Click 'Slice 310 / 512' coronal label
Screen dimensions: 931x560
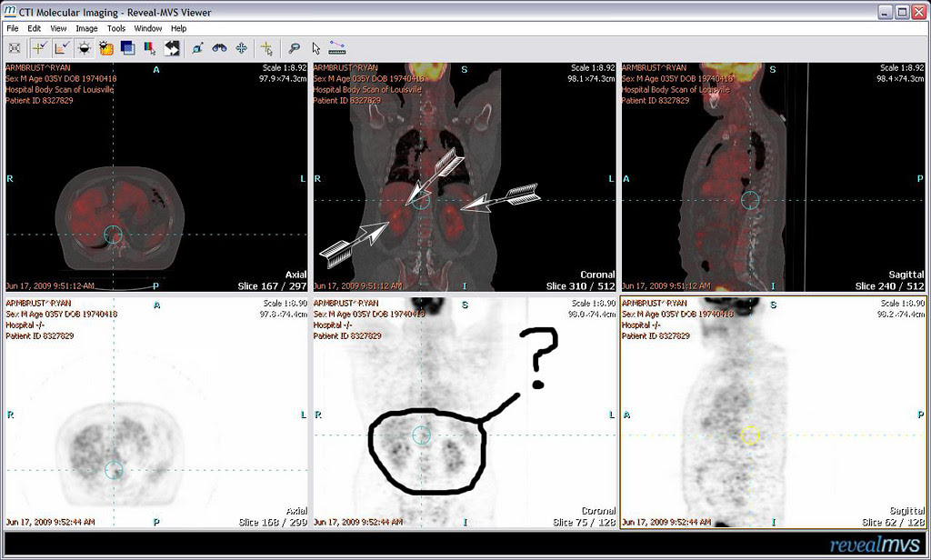tap(580, 285)
